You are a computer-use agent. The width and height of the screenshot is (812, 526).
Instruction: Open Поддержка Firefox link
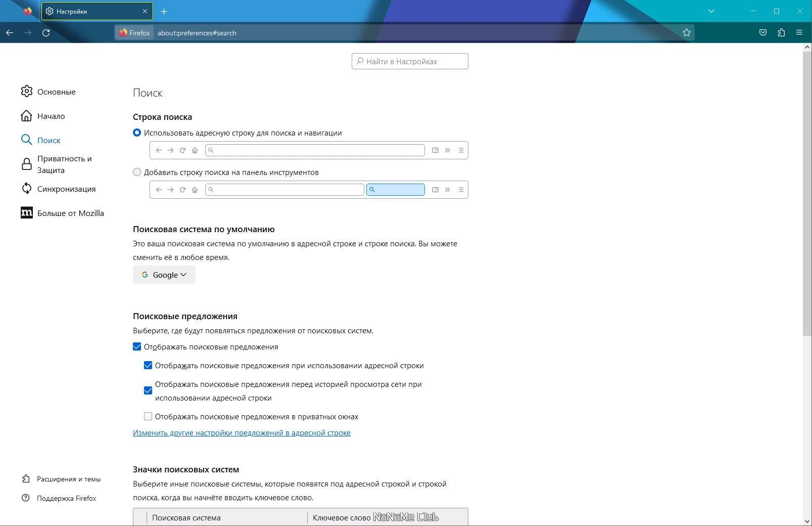tap(66, 498)
